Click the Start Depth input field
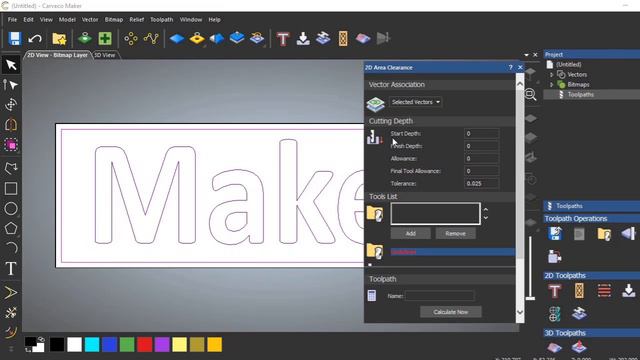Screen dimensions: 640x360 [482, 133]
